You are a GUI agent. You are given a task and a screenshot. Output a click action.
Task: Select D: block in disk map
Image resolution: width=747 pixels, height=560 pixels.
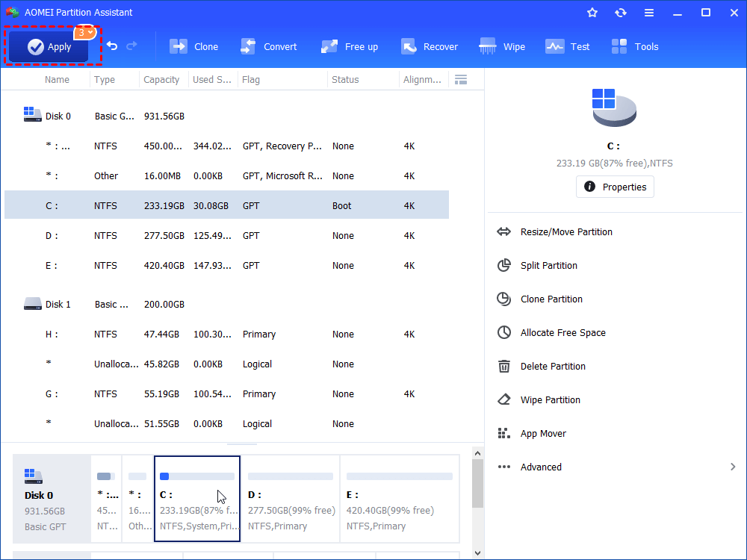291,499
